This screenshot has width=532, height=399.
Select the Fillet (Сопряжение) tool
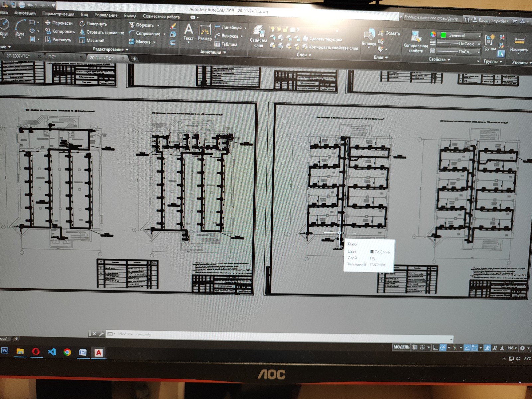[x=147, y=34]
